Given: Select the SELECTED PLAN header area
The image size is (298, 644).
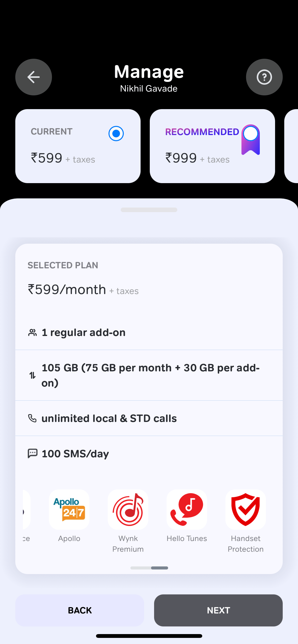Looking at the screenshot, I should point(63,265).
